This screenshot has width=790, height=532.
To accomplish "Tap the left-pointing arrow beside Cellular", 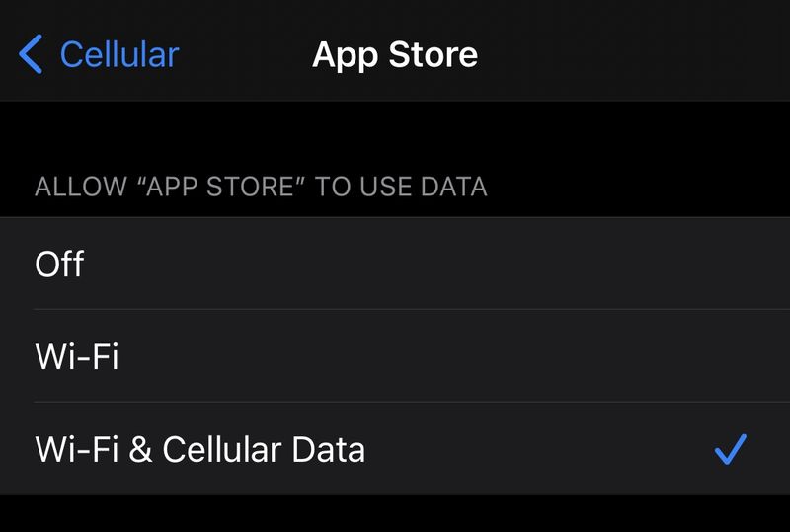I will point(31,54).
